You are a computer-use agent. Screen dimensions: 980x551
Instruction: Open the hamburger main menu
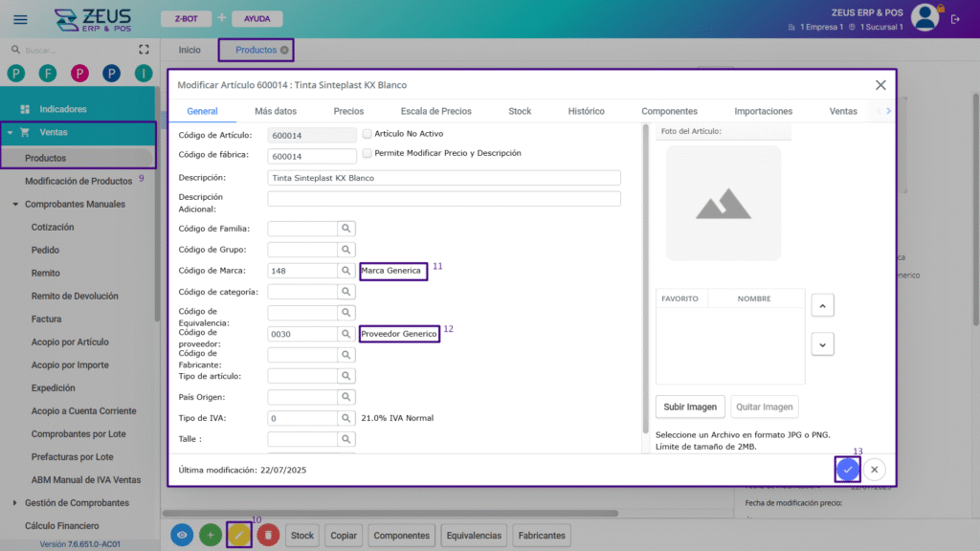click(20, 19)
